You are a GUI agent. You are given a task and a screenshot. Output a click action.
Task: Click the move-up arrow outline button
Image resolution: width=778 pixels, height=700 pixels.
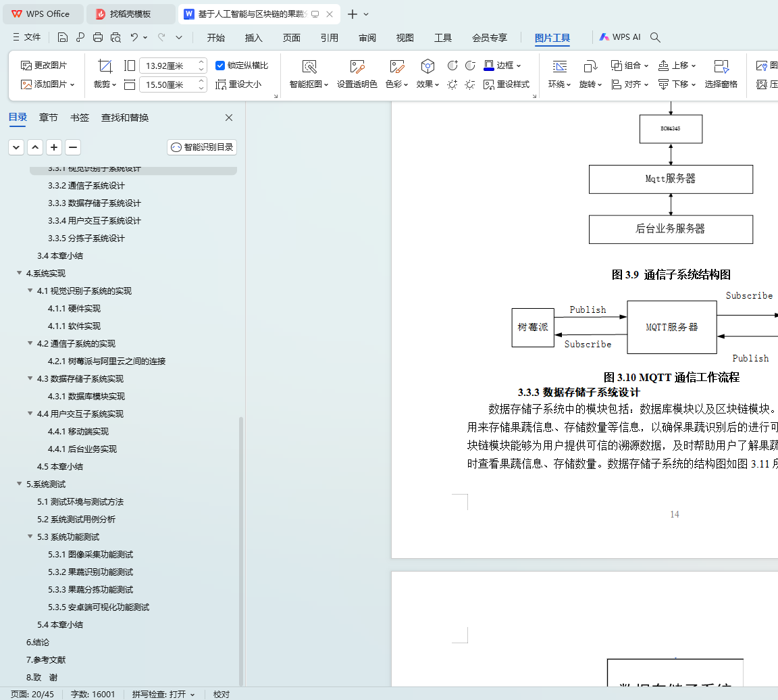point(35,147)
